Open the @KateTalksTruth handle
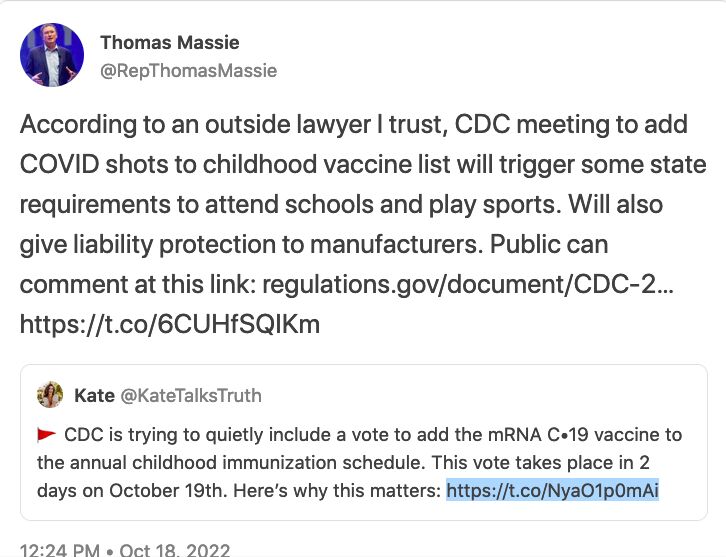This screenshot has width=726, height=557. pos(191,395)
